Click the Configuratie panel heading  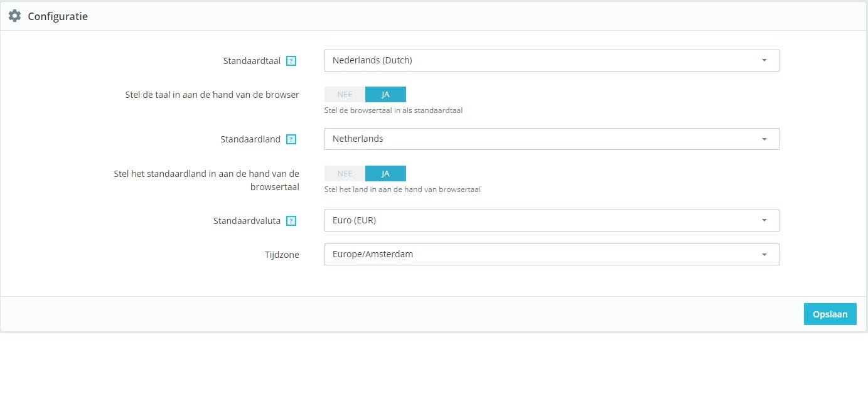(58, 16)
